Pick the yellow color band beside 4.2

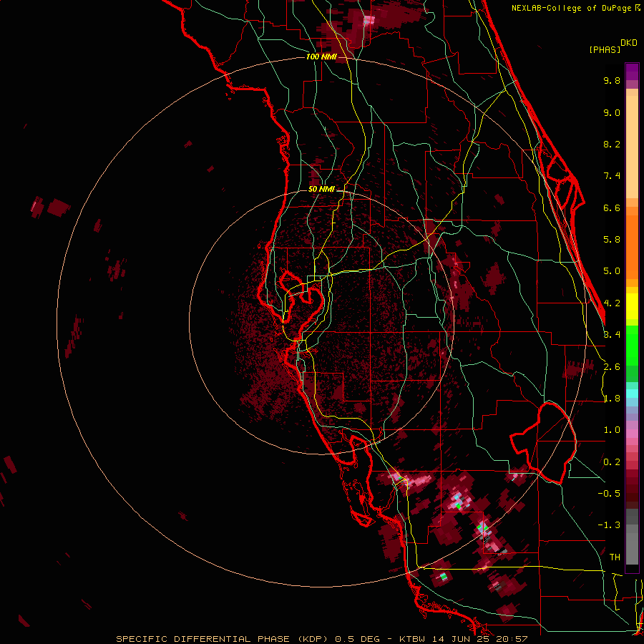click(632, 306)
